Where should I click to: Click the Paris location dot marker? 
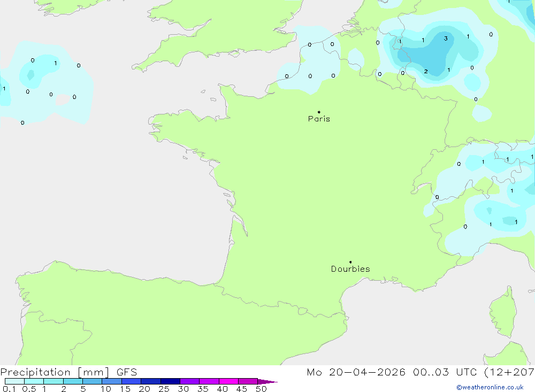coord(319,112)
